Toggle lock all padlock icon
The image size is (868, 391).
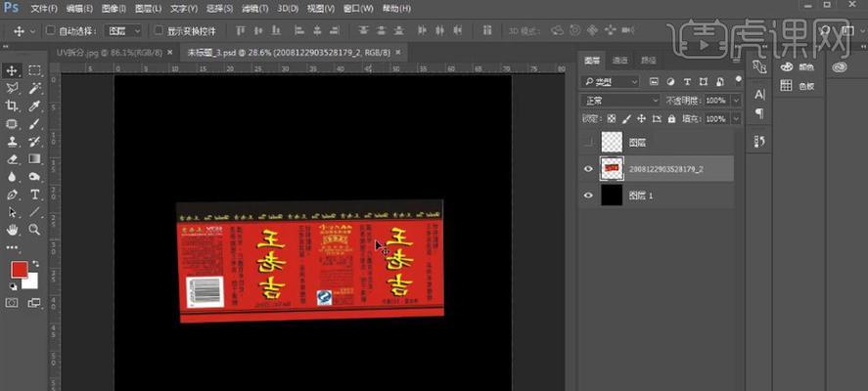click(x=671, y=118)
